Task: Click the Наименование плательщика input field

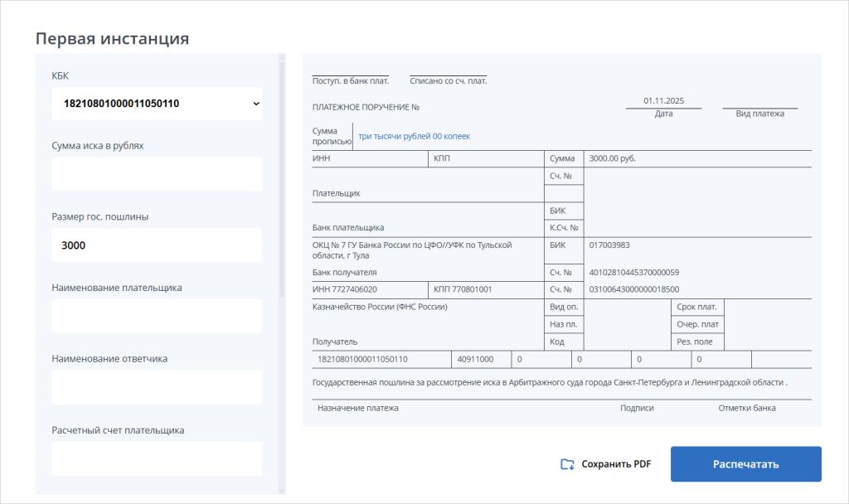Action: pos(157,317)
